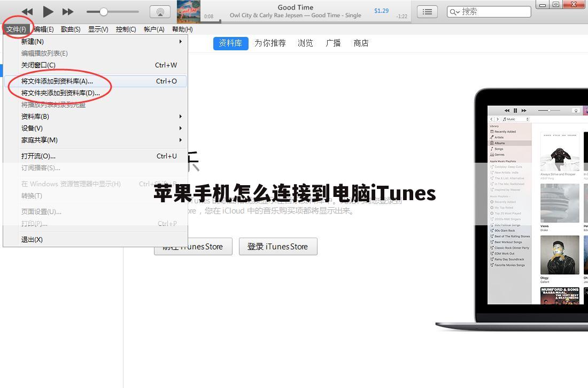
Task: Click the 0:08 elapsed time label
Action: click(x=209, y=17)
